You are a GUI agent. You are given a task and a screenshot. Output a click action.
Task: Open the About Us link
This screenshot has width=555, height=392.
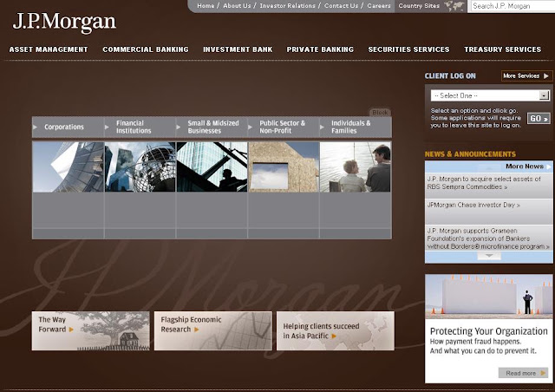tap(237, 6)
